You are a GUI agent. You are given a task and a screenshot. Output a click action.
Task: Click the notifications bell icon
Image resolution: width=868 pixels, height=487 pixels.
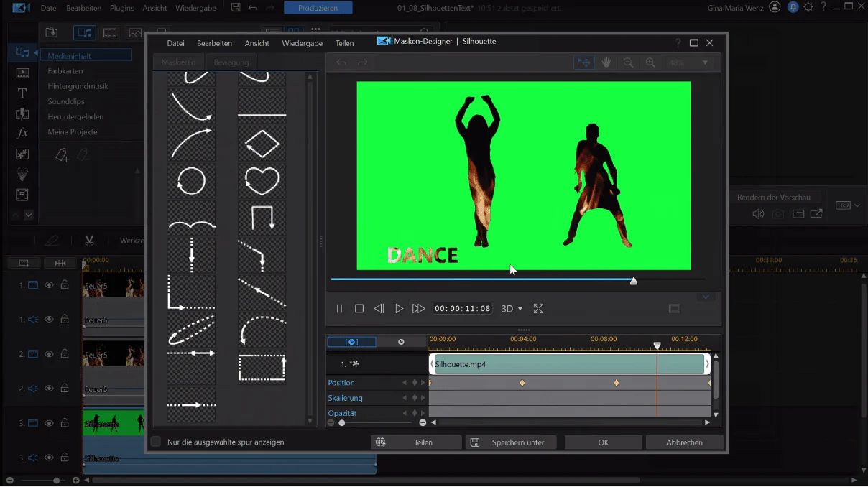tap(793, 7)
